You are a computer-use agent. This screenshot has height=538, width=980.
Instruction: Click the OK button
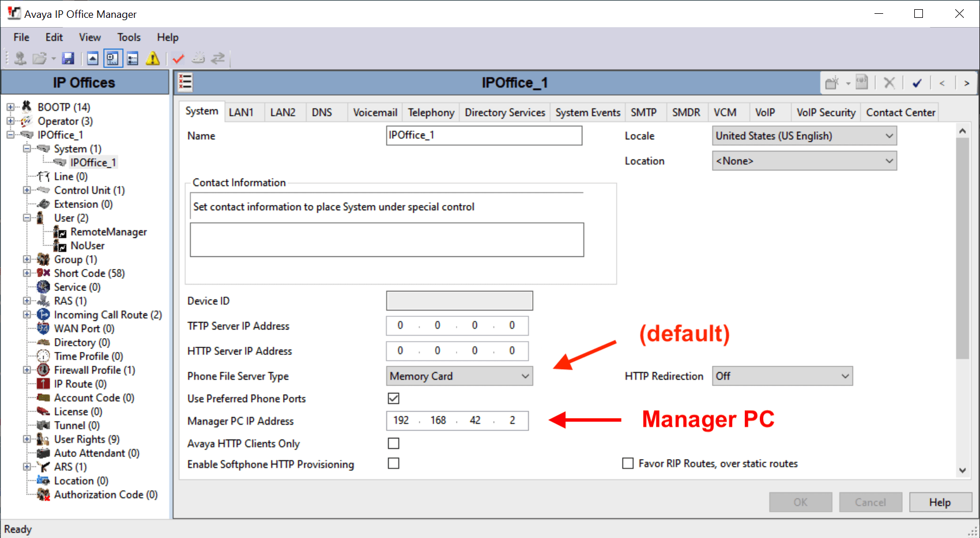click(x=800, y=502)
